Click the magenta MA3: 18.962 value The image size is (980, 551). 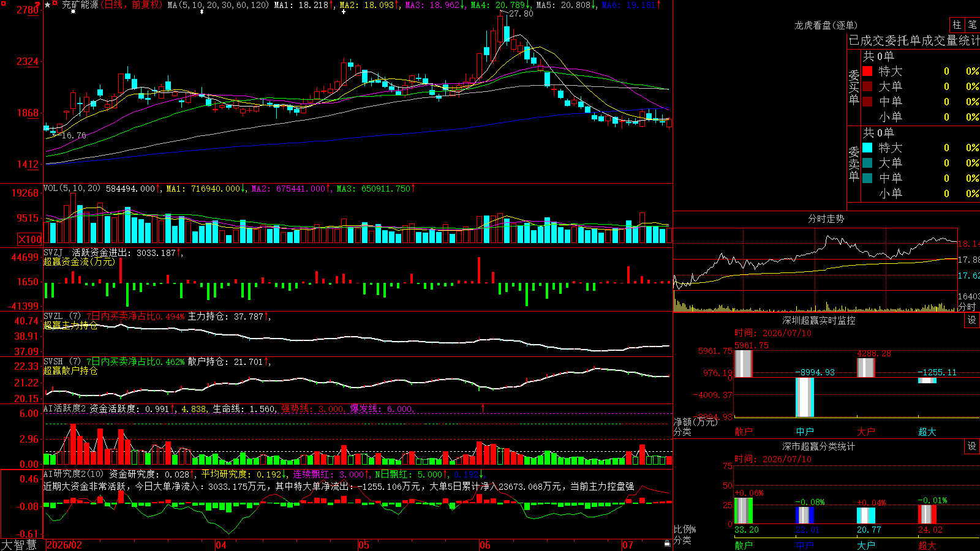coord(434,5)
